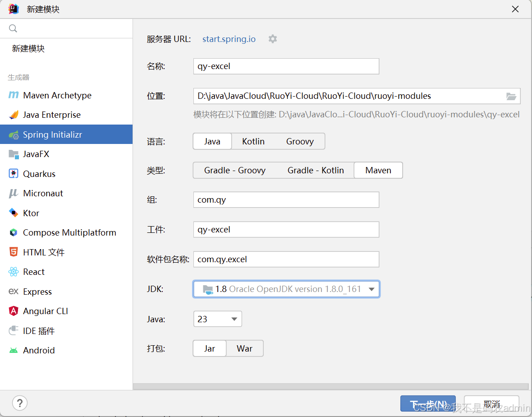The height and width of the screenshot is (417, 532).
Task: Choose Gradle - Kotlin build type
Action: click(x=316, y=170)
